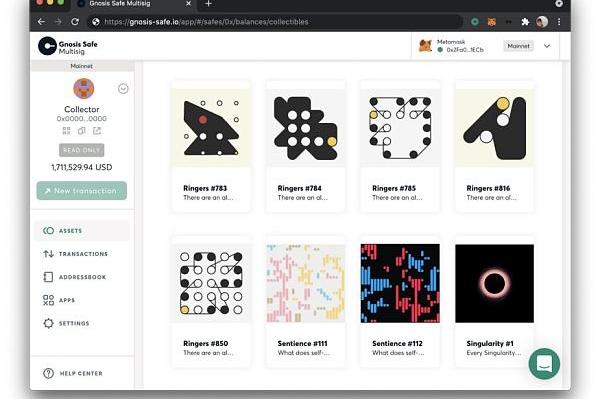600x399 pixels.
Task: Select the Singularity #1 collectible thumbnail
Action: (494, 283)
